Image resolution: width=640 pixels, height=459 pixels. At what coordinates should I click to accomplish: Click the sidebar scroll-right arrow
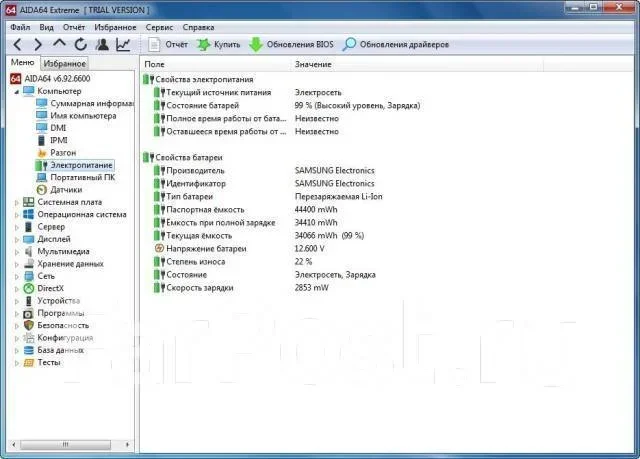pyautogui.click(x=127, y=444)
